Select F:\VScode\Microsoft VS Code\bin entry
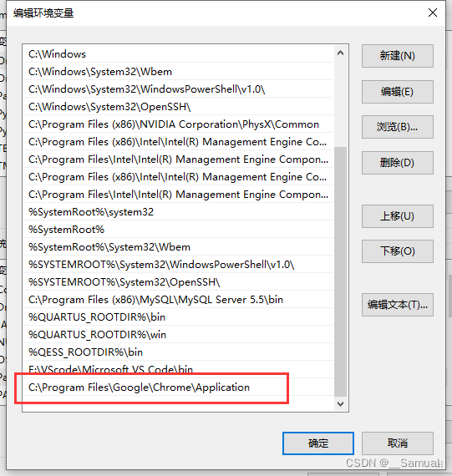 coord(178,369)
